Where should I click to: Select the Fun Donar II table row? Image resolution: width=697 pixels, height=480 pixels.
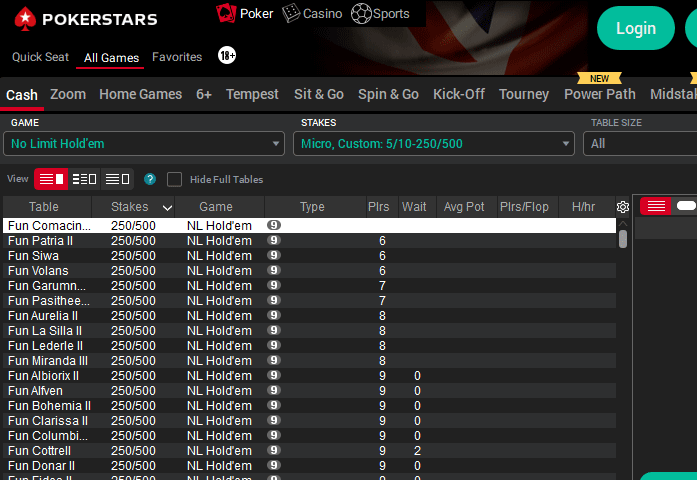[x=309, y=466]
